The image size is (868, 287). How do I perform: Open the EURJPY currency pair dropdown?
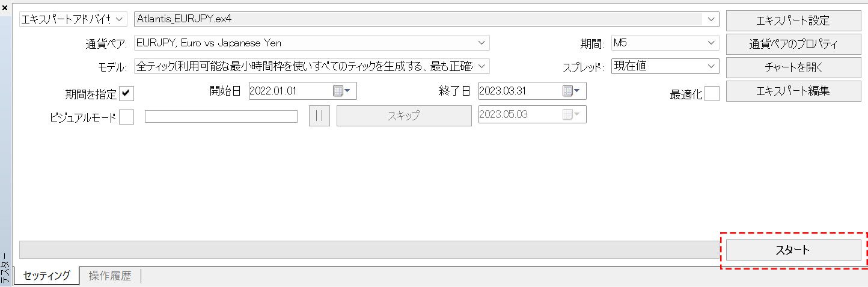(482, 43)
